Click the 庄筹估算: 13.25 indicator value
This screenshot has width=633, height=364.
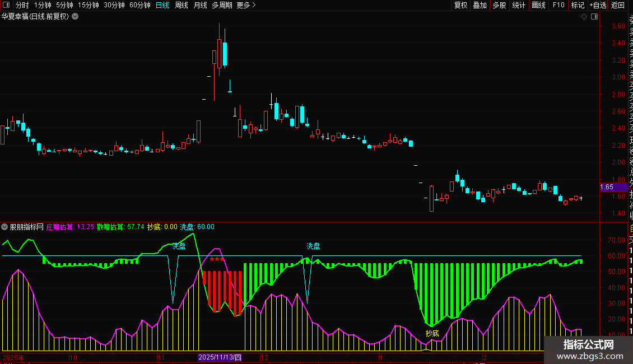click(x=70, y=227)
